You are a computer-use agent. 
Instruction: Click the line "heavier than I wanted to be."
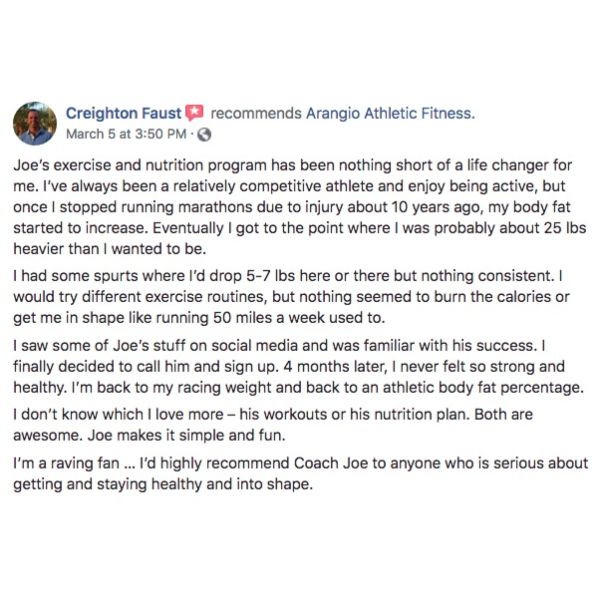(x=110, y=249)
